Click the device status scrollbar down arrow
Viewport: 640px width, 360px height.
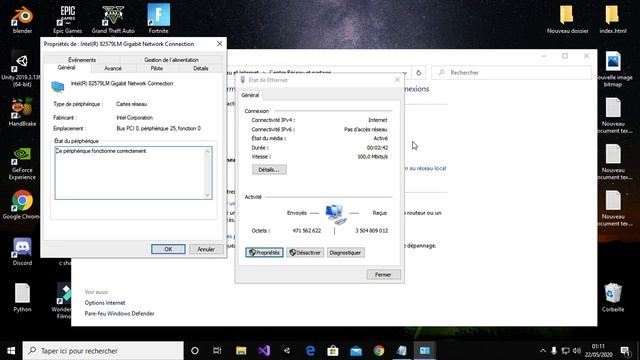click(x=207, y=195)
